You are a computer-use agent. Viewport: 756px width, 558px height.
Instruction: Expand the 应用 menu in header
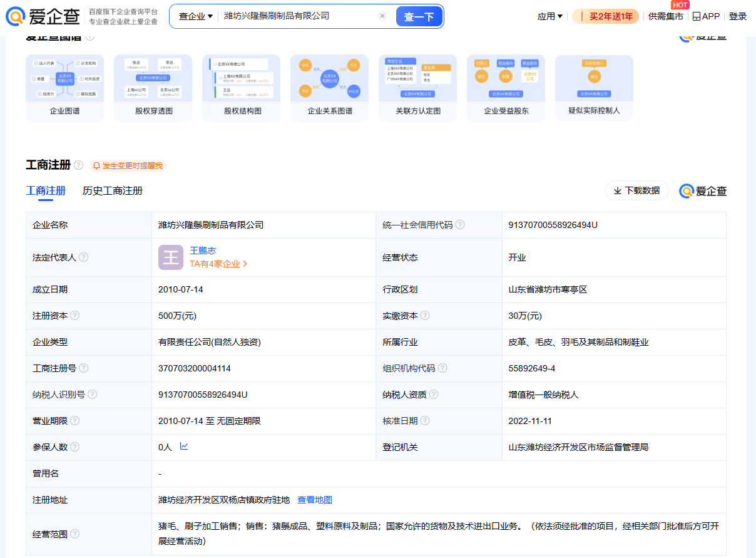[549, 16]
